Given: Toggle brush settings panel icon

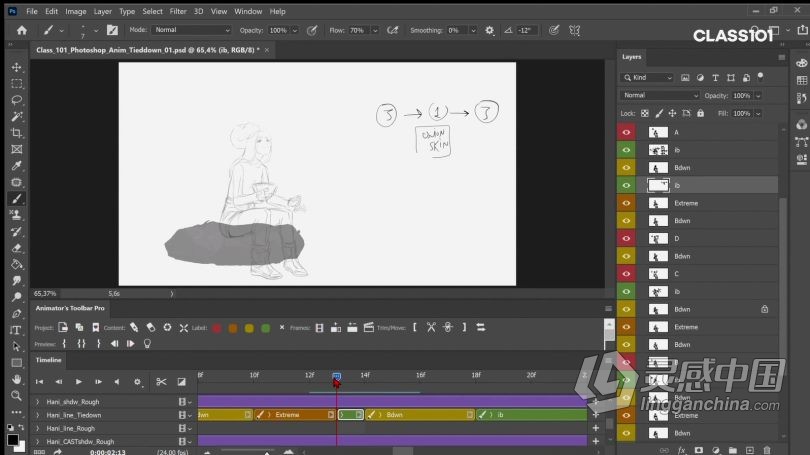Looking at the screenshot, I should (112, 30).
